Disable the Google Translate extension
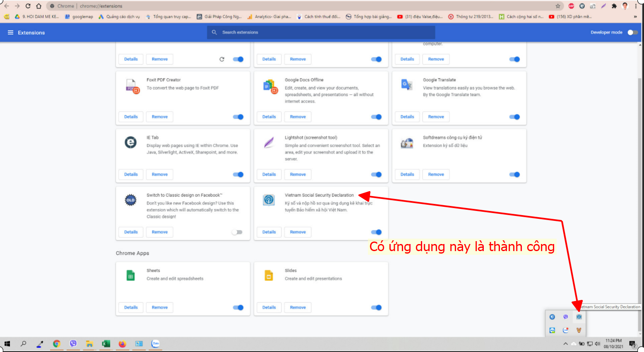Image resolution: width=644 pixels, height=352 pixels. click(x=514, y=117)
